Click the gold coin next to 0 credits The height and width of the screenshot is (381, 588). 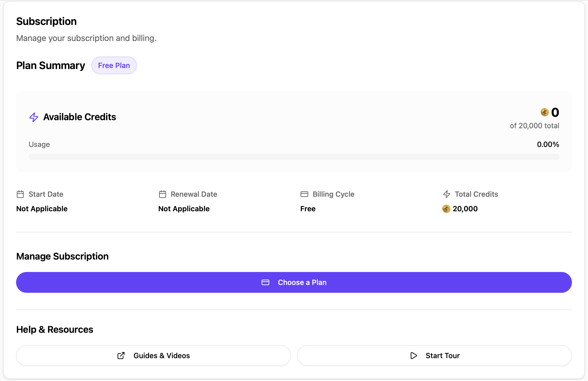point(544,112)
